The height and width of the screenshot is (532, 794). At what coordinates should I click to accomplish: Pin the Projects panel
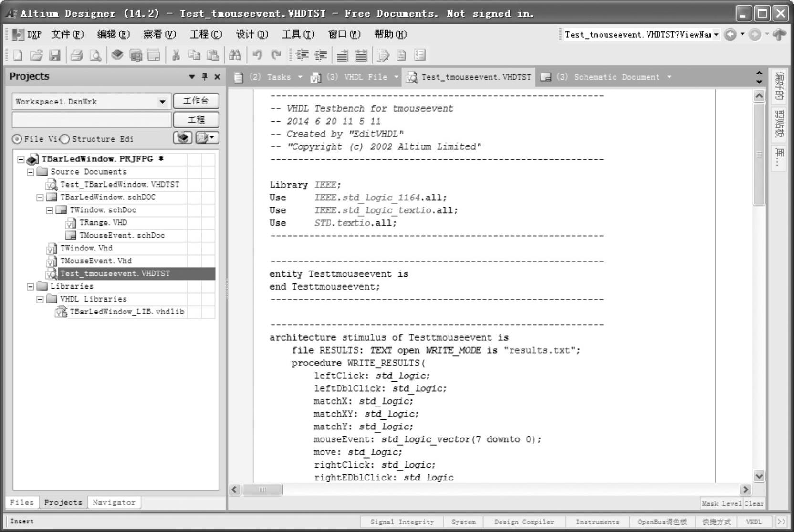point(205,76)
